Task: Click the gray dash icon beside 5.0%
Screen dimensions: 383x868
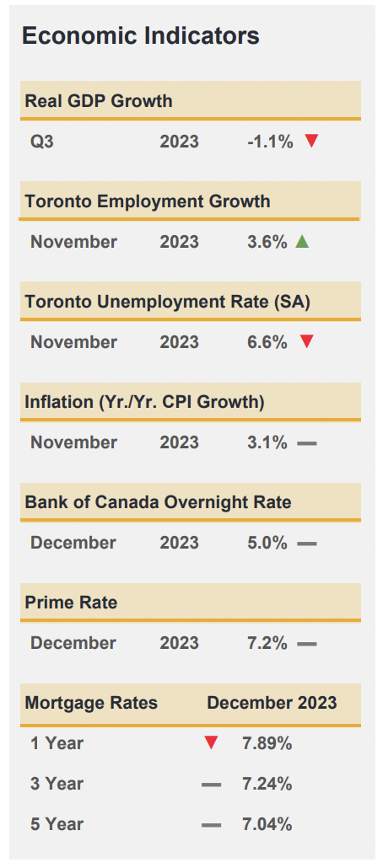Action: [x=307, y=544]
